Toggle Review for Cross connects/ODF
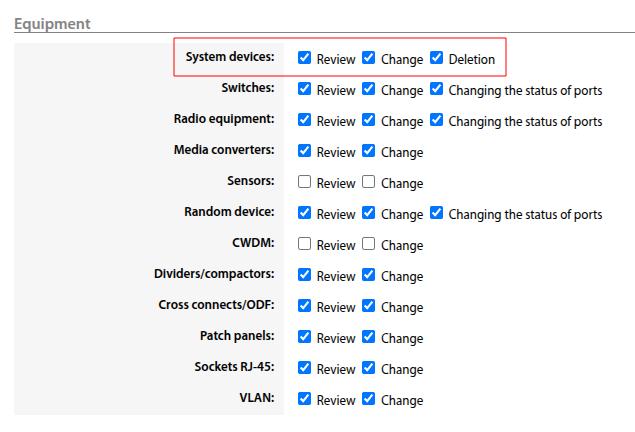 point(304,306)
